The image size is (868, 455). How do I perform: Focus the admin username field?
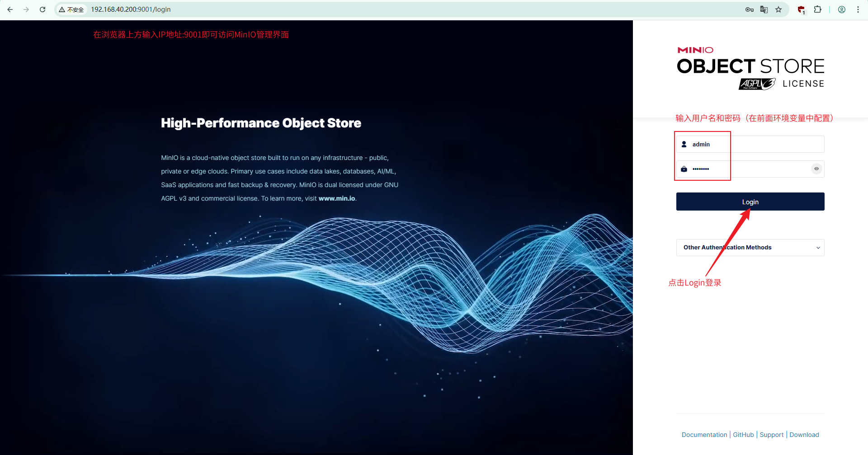pos(750,144)
